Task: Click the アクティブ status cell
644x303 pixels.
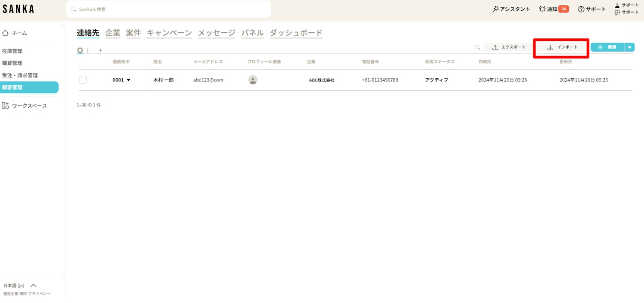Action: tap(436, 80)
